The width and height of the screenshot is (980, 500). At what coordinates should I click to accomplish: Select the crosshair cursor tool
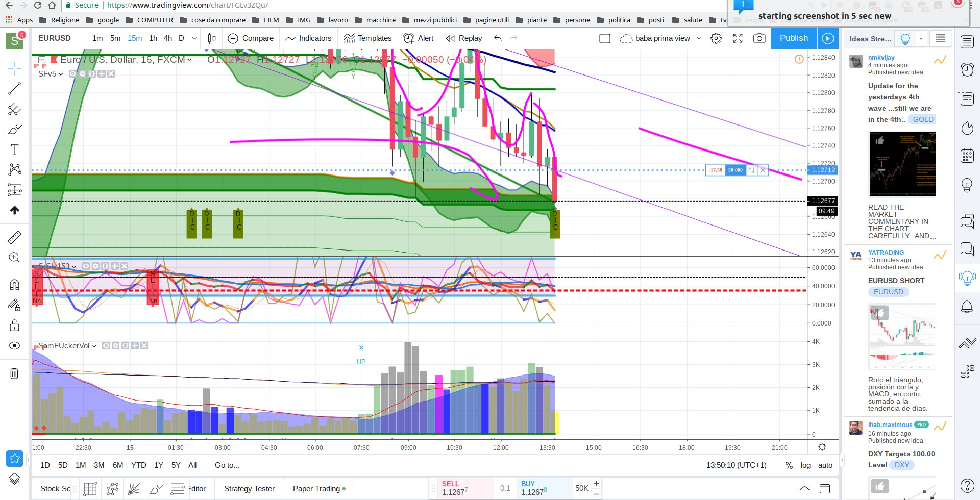pos(14,68)
